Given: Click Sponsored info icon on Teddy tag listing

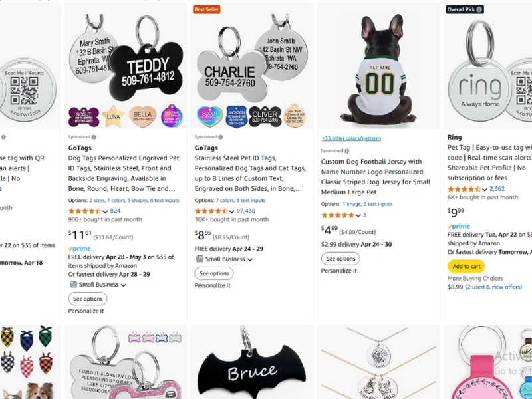Looking at the screenshot, I should (x=94, y=137).
